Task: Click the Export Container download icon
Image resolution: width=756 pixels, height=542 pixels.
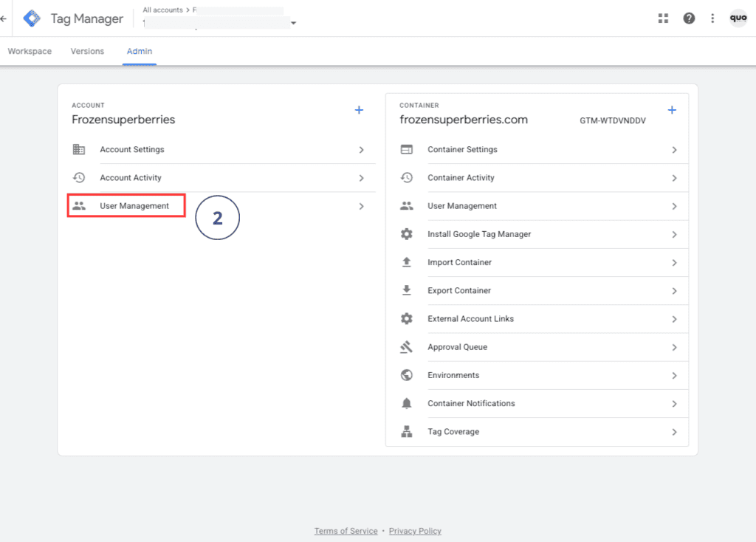Action: [x=407, y=290]
